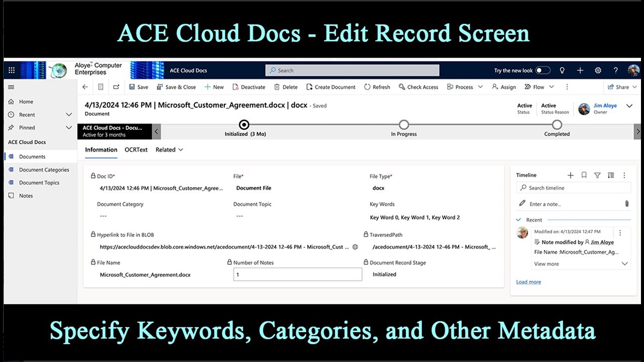644x362 pixels.
Task: Open Documents in the sidebar
Action: pos(32,157)
